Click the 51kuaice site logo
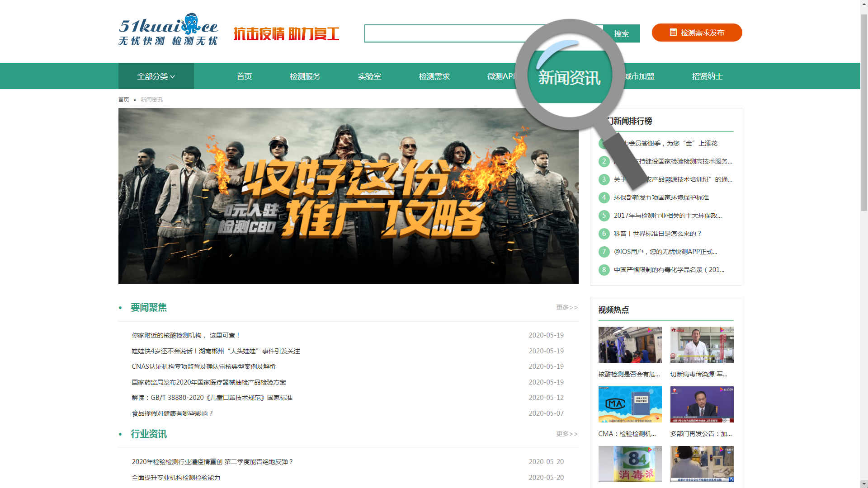868x488 pixels. (x=168, y=30)
